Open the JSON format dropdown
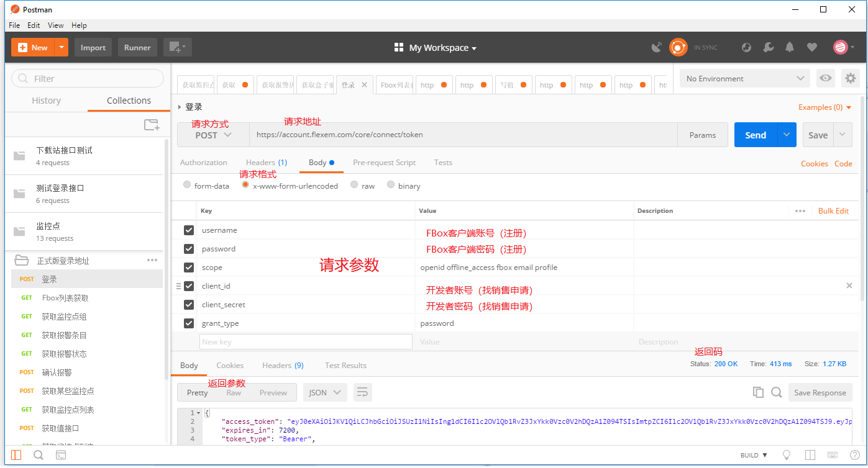Viewport: 868px width, 468px height. tap(324, 392)
